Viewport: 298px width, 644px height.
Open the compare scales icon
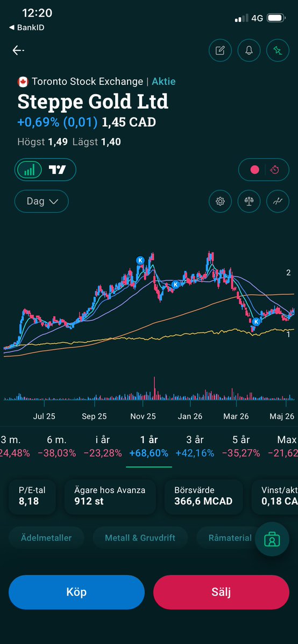pos(249,201)
